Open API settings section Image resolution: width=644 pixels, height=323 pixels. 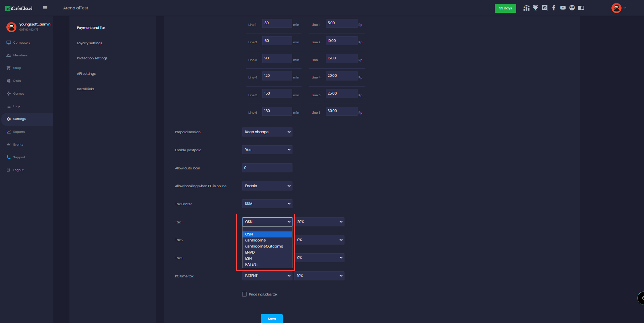86,74
